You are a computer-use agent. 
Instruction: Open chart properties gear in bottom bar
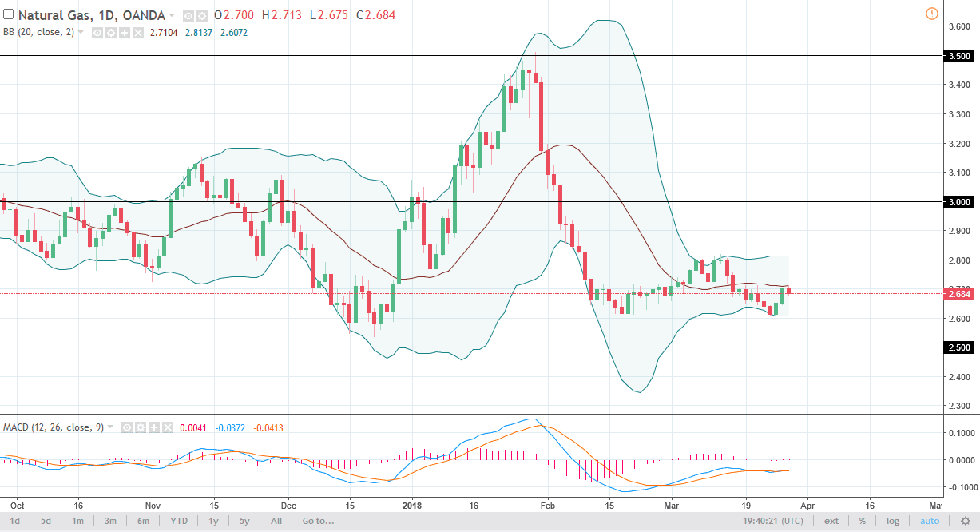tap(965, 521)
